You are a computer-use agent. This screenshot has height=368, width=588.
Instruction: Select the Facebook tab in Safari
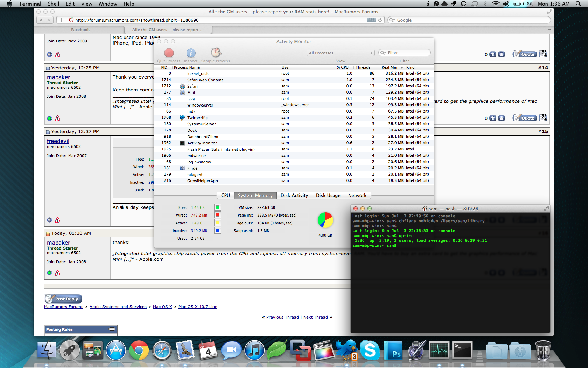(x=80, y=30)
